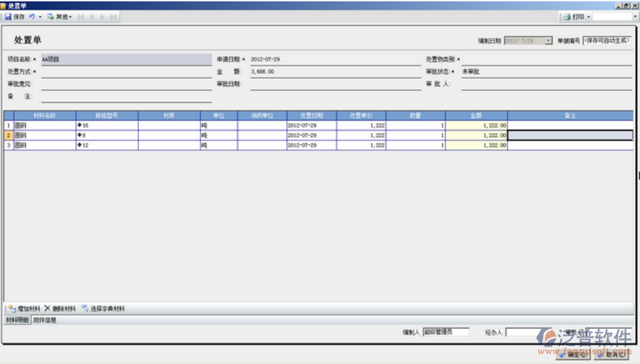
Task: Click the undo arrow icon
Action: tap(31, 16)
